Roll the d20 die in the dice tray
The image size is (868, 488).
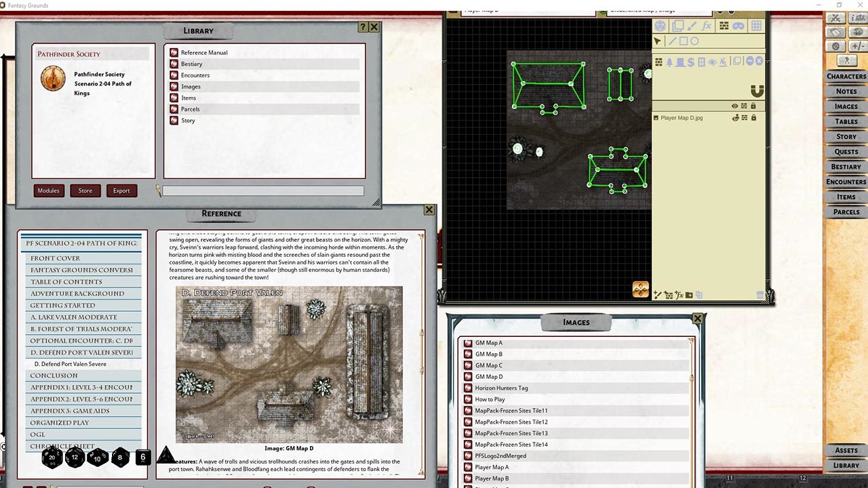52,457
